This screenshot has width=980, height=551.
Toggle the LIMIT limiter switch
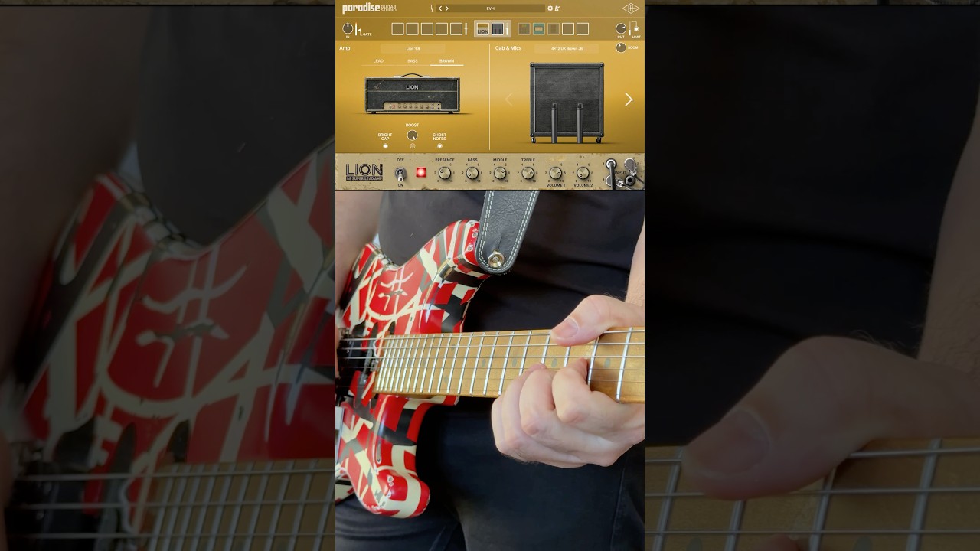pos(635,28)
